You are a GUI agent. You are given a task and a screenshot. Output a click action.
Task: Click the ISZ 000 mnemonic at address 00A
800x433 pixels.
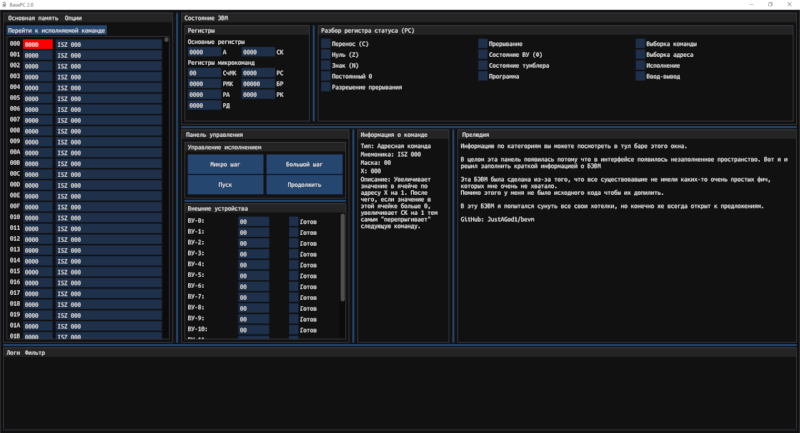109,152
